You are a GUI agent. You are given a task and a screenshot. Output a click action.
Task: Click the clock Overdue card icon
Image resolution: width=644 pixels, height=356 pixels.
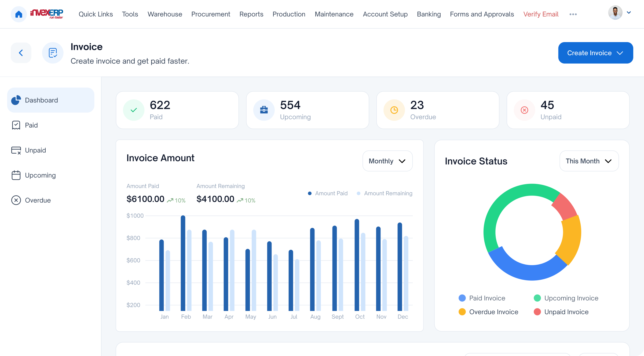coord(394,110)
